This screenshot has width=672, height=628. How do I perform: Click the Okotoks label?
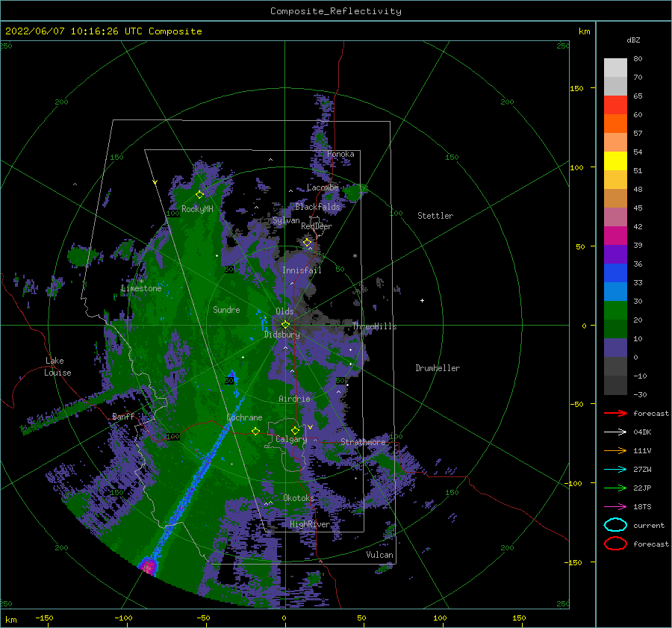click(x=299, y=498)
